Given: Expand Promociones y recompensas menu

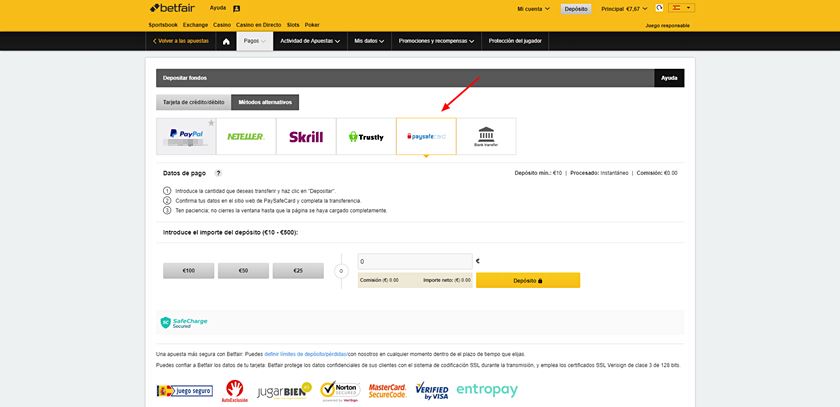Looking at the screenshot, I should (x=437, y=41).
